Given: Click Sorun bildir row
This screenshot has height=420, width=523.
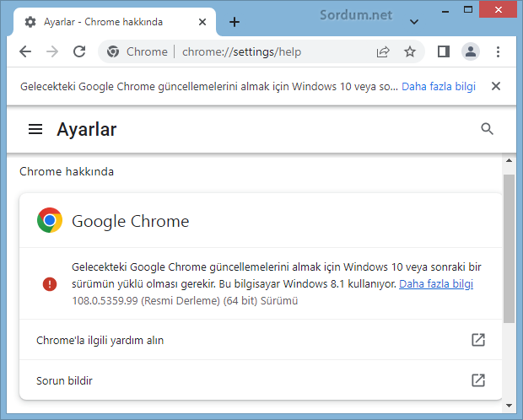Looking at the screenshot, I should click(x=261, y=380).
